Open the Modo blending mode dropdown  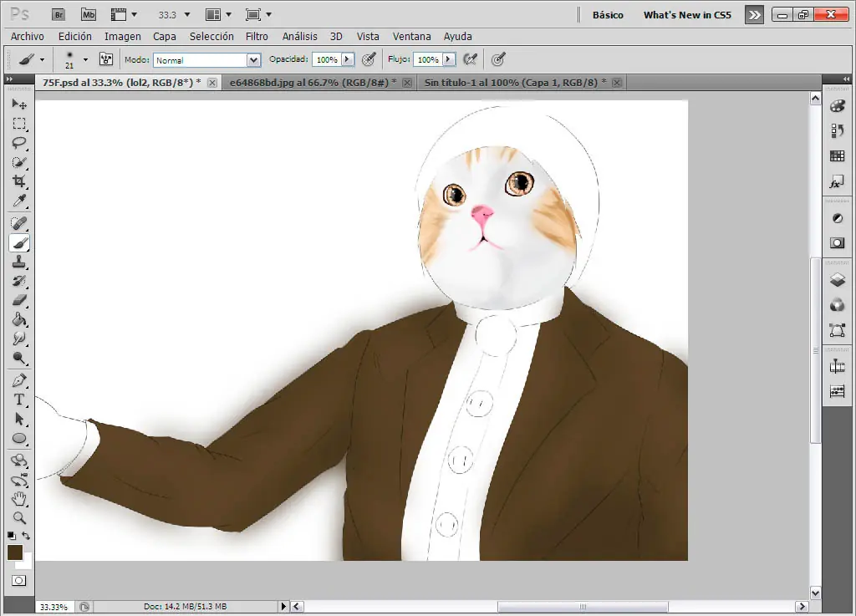pos(253,60)
